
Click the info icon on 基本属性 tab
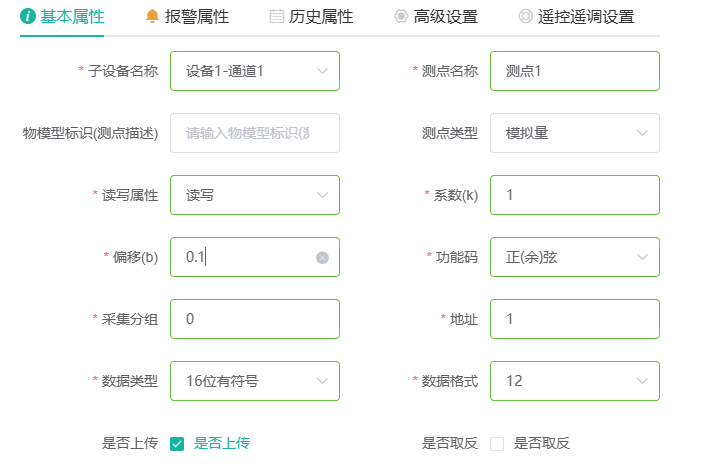tap(28, 16)
